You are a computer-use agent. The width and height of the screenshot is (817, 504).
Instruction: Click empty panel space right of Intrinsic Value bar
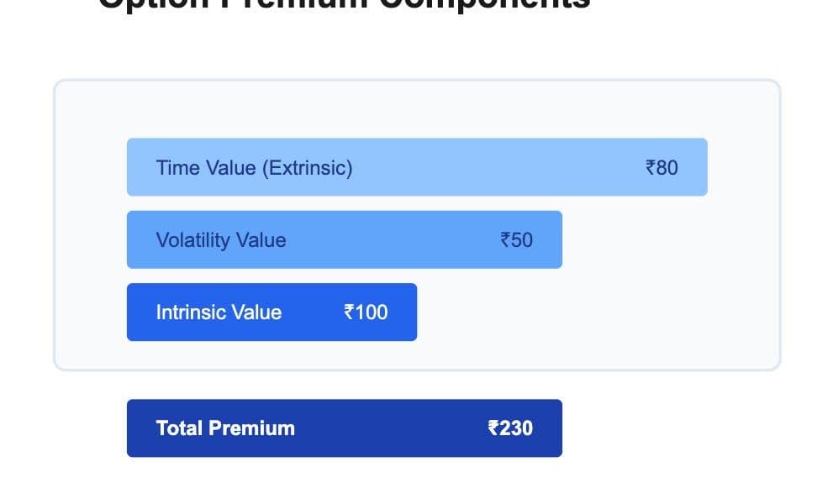coord(588,312)
